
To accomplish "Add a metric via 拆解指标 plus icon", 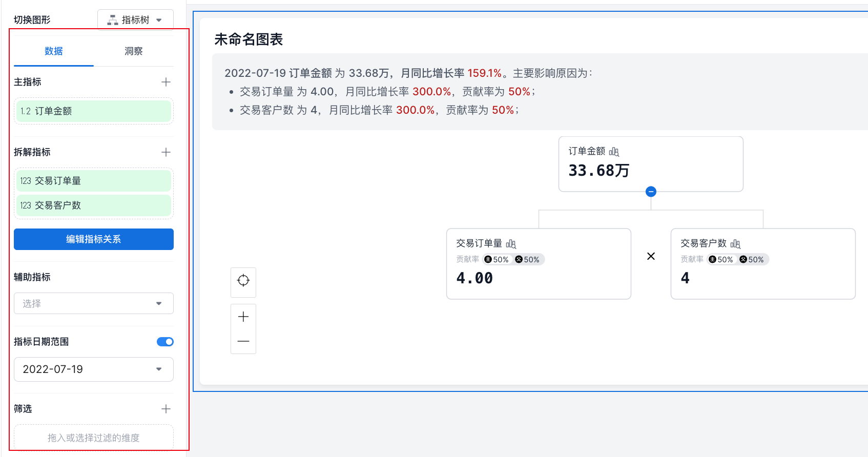I will [x=166, y=152].
